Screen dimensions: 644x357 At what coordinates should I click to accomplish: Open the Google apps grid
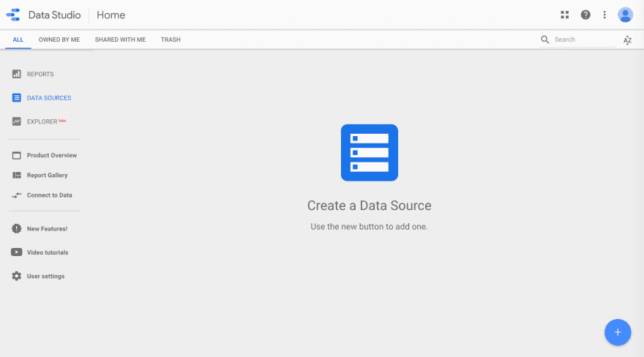coord(564,15)
